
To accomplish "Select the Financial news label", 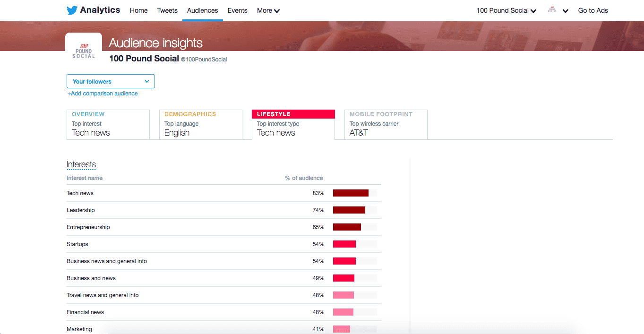I will [85, 312].
